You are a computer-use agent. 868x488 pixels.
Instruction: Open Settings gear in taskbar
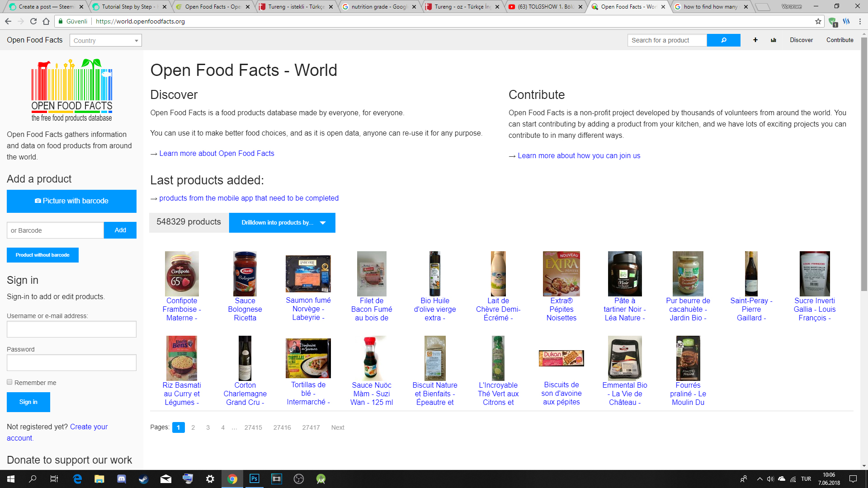[x=210, y=479]
